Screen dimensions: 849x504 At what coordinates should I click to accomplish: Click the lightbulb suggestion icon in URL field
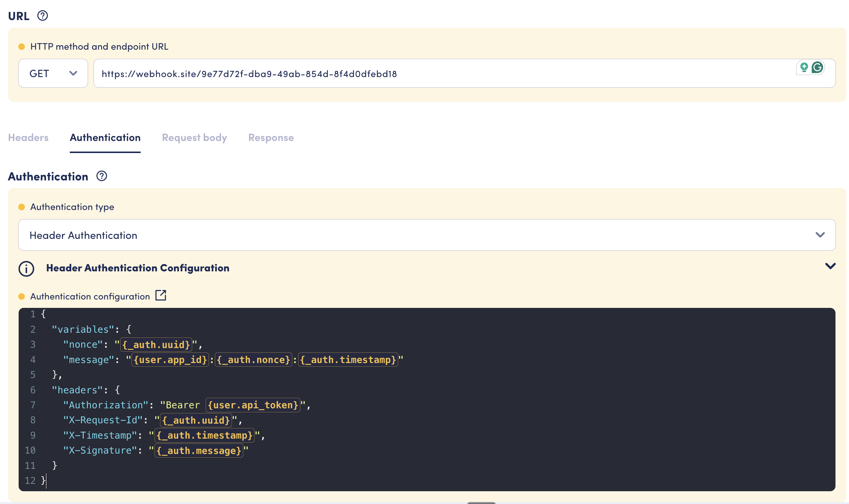[804, 67]
